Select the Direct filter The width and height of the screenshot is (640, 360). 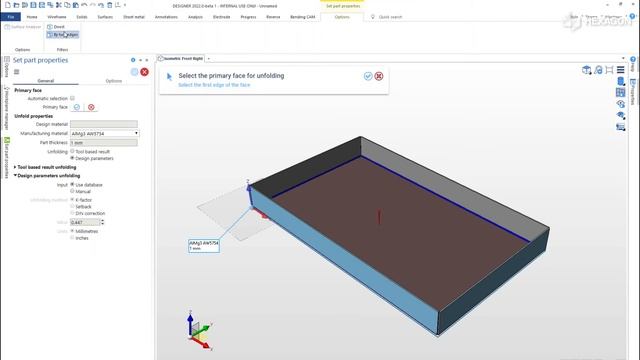pos(56,27)
